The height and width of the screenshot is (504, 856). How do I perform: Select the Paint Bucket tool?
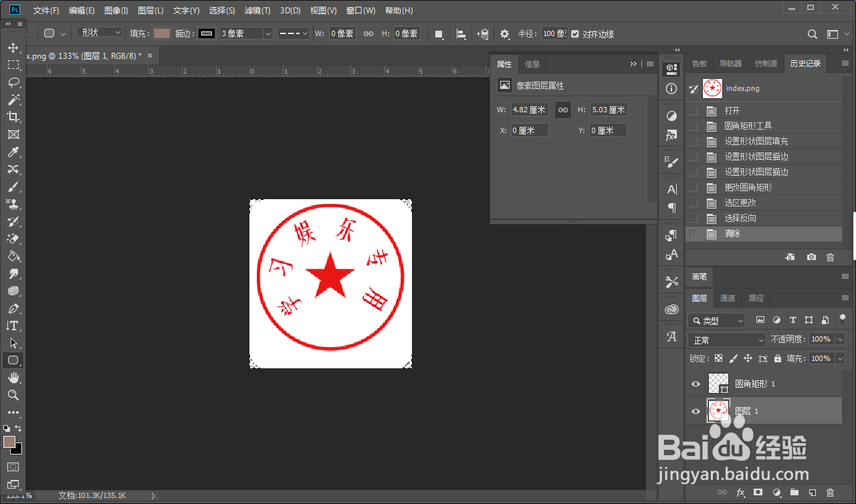13,256
